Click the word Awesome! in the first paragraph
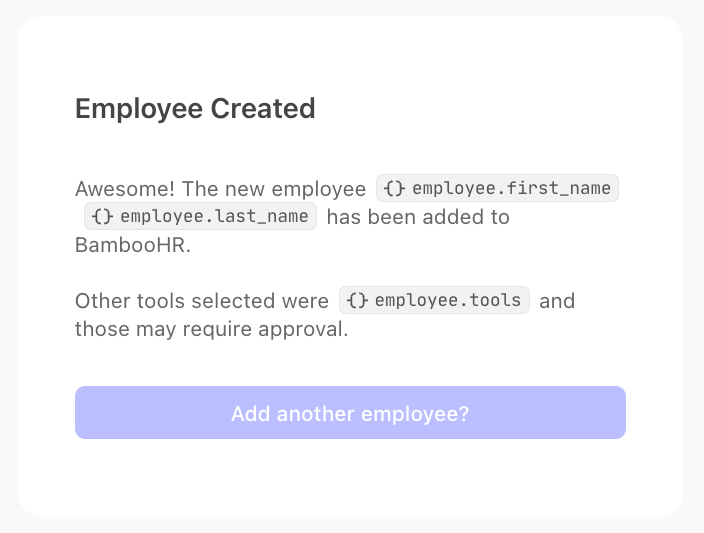Screen dimensions: 704x533 [x=125, y=189]
